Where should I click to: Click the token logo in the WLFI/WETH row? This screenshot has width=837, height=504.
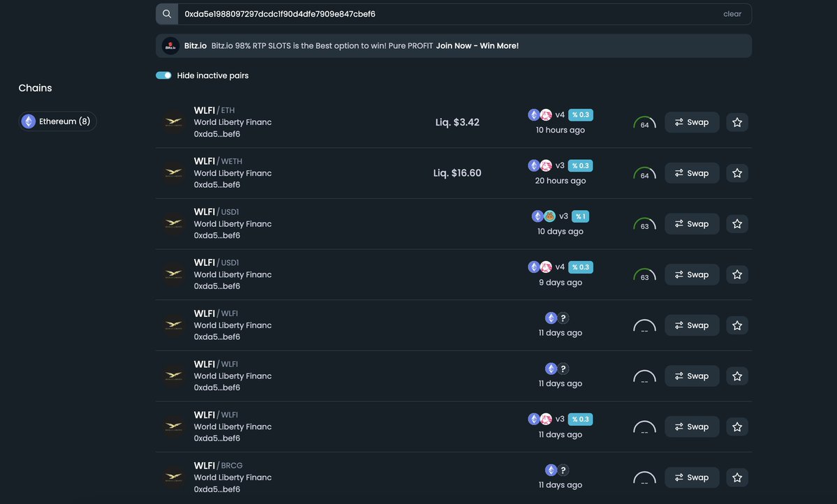click(174, 172)
